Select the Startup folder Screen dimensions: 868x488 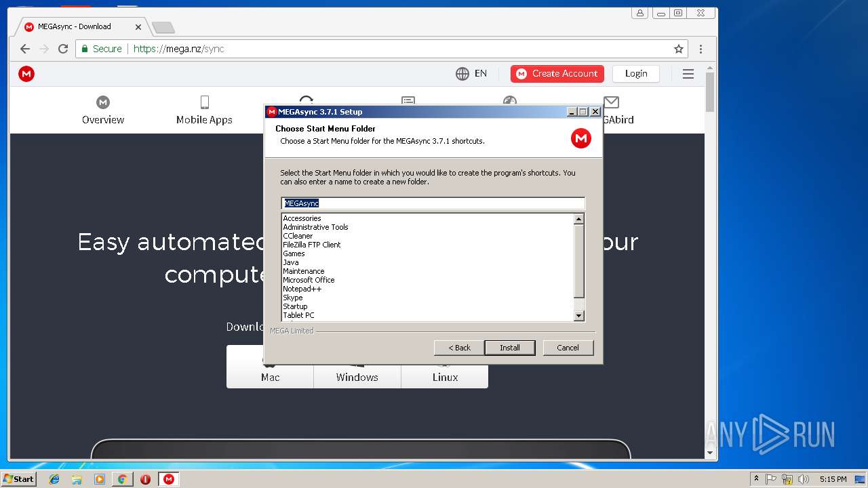[x=295, y=306]
